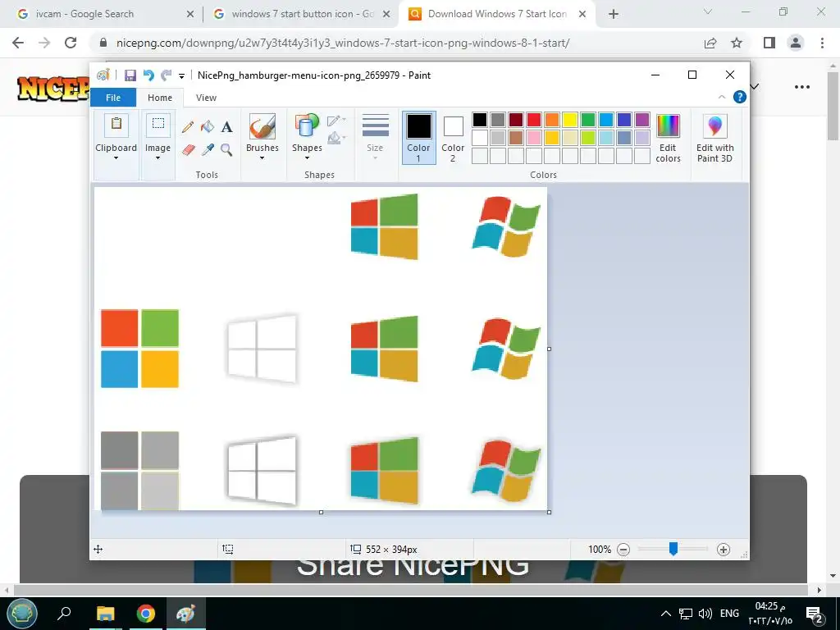This screenshot has height=630, width=840.
Task: Pick the yellow color swatch
Action: tap(570, 120)
